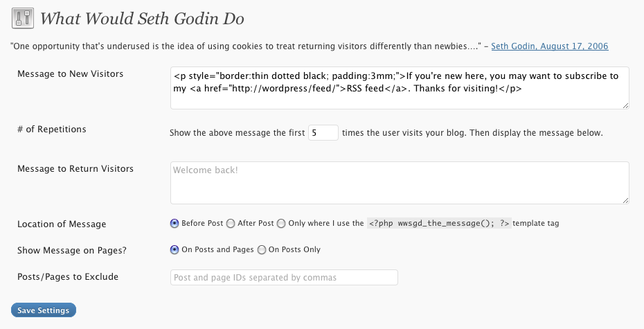644x329 pixels.
Task: Click the # of Repetitions label
Action: pyautogui.click(x=52, y=129)
